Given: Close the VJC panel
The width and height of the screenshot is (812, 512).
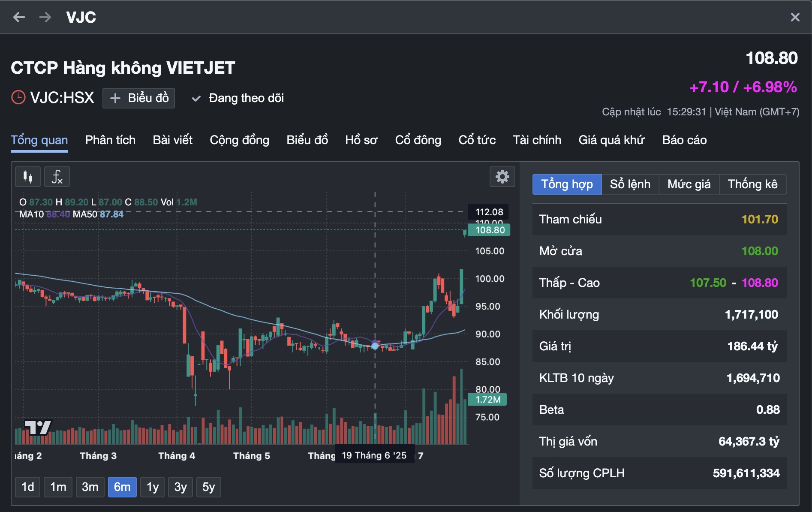Looking at the screenshot, I should pos(795,17).
